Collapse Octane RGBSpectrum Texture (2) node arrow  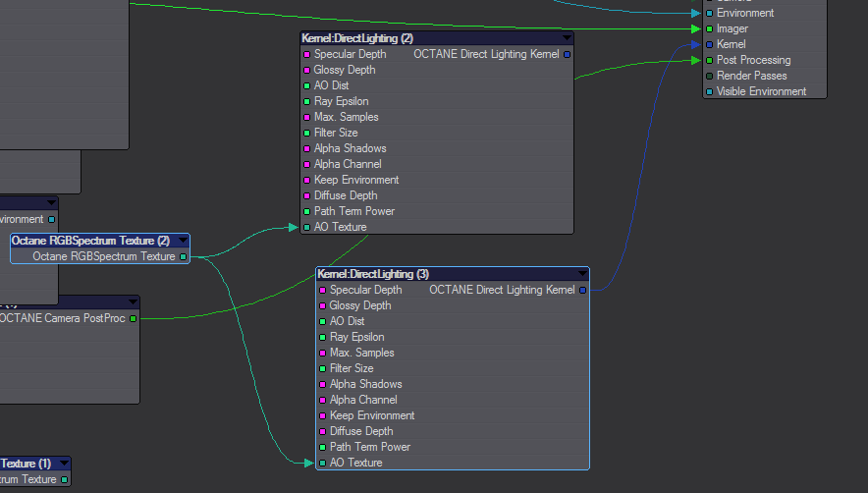(x=183, y=241)
